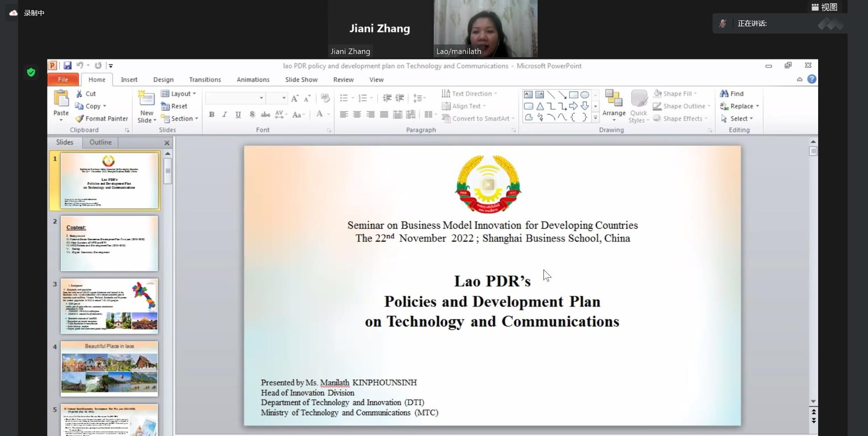868x436 pixels.
Task: Open the Shape Fill dropdown
Action: 675,93
